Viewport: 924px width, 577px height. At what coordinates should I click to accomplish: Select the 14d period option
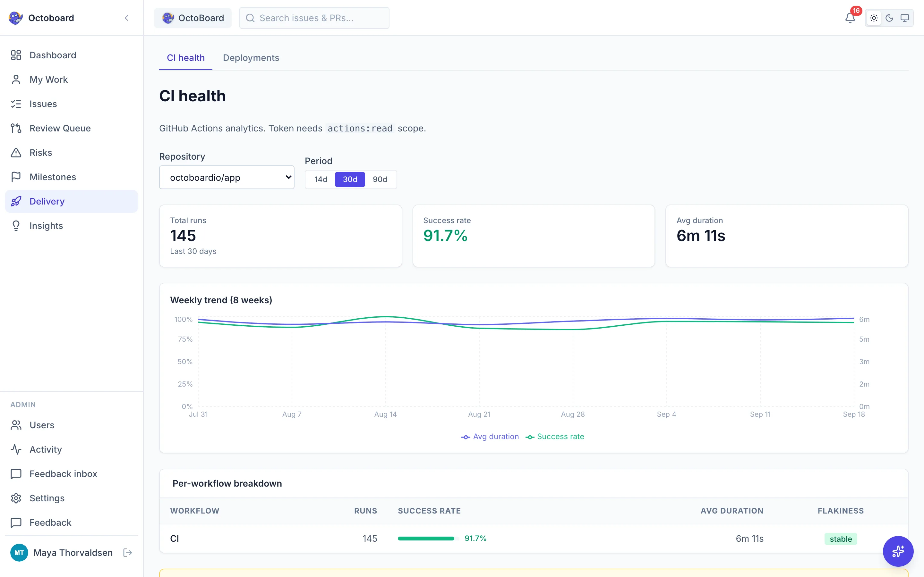click(321, 180)
